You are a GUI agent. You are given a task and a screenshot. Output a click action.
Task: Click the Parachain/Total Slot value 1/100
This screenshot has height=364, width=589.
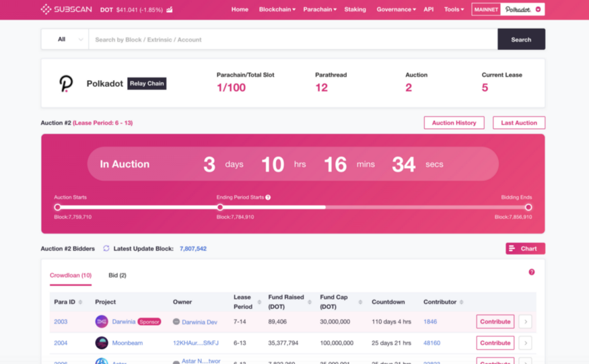(231, 87)
